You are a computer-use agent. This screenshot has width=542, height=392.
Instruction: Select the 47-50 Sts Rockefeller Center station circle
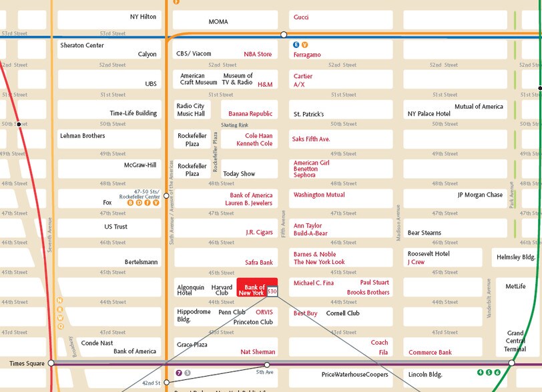pyautogui.click(x=166, y=196)
